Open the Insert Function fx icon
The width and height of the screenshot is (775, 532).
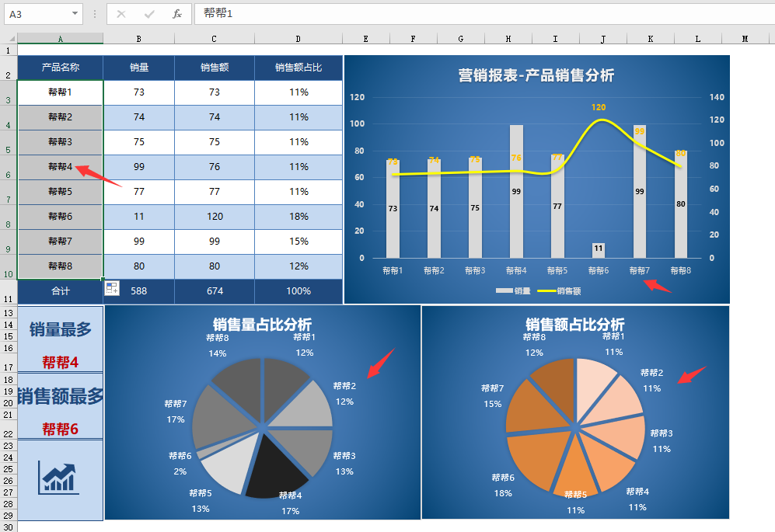177,14
